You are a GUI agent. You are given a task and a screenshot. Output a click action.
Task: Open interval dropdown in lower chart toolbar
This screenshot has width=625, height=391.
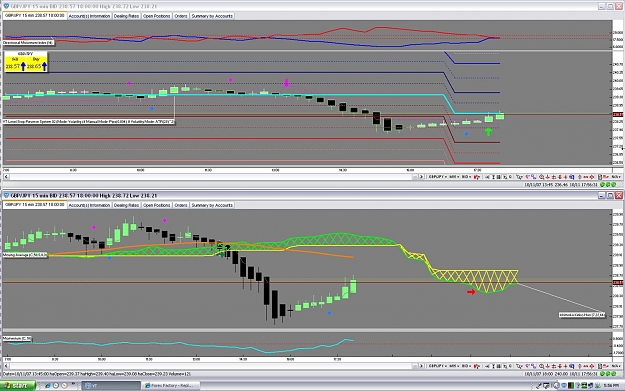pos(454,366)
